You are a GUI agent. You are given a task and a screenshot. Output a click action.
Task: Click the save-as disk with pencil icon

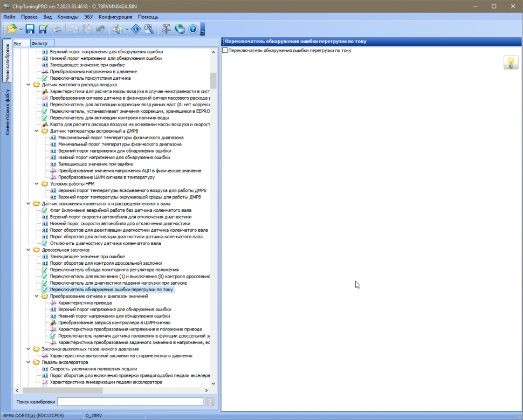pos(43,29)
